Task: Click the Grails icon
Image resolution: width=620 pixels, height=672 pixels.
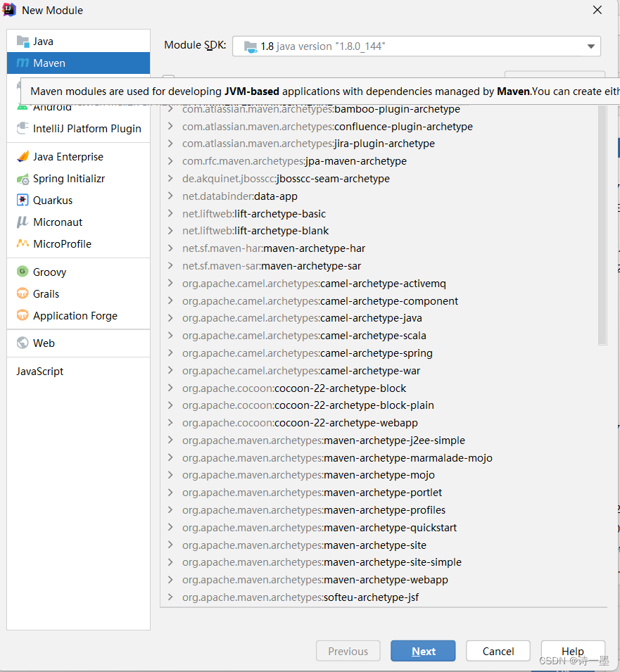Action: tap(23, 293)
